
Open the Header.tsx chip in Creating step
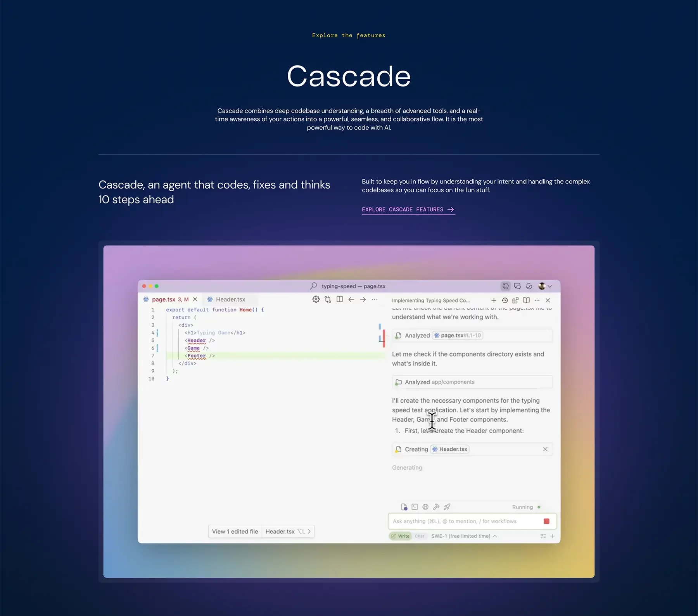(x=450, y=449)
